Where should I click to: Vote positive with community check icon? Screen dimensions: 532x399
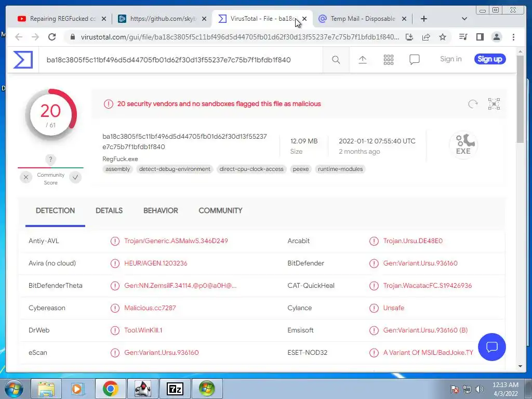75,177
